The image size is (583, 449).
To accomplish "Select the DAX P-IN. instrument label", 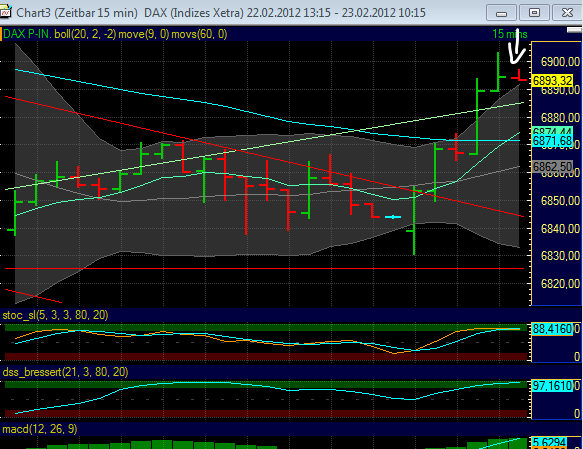I will (27, 34).
